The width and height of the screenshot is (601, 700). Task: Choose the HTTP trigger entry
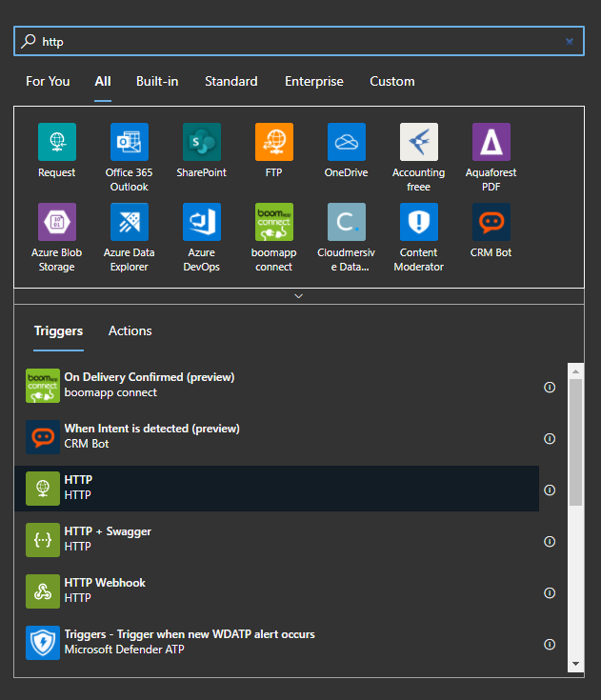pyautogui.click(x=277, y=489)
